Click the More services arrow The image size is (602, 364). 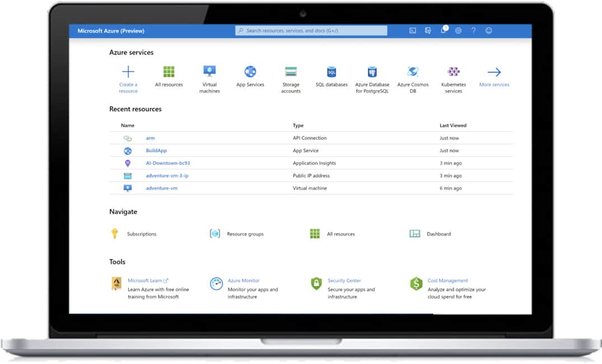point(494,72)
